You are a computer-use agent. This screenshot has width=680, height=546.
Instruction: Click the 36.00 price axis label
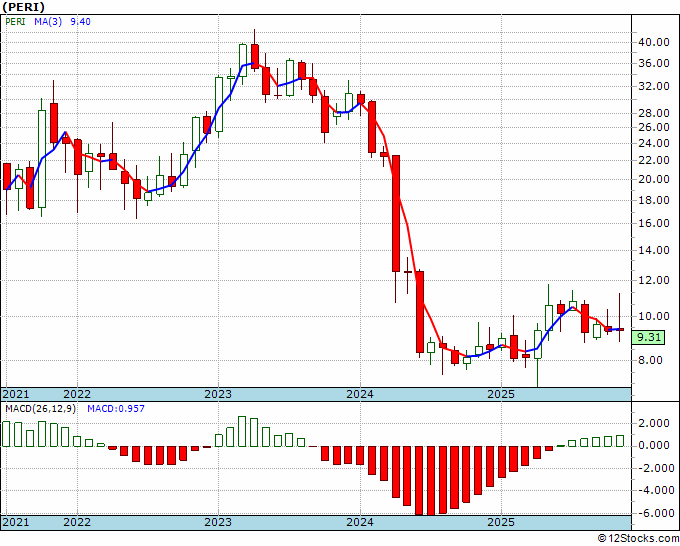(x=654, y=63)
